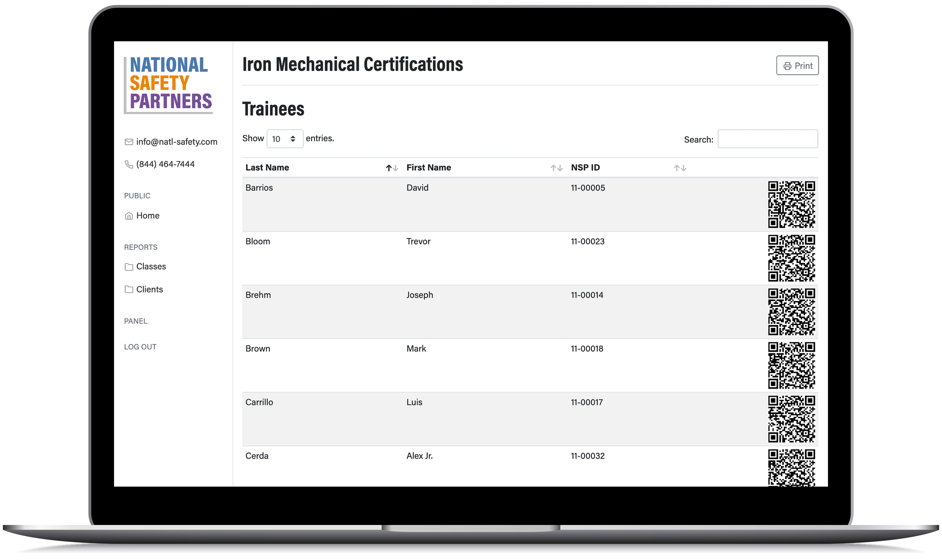Click the Iron Mechanical Certifications heading
This screenshot has height=560, width=942.
click(x=353, y=64)
